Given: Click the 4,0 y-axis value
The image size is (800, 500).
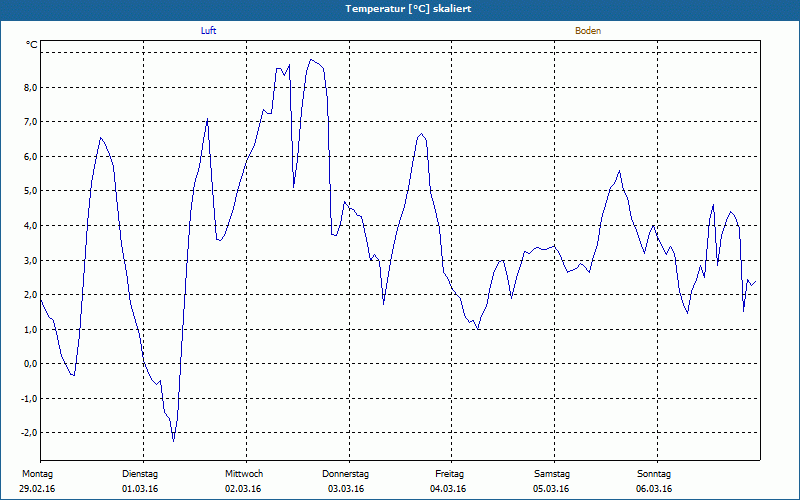Looking at the screenshot, I should point(31,226).
